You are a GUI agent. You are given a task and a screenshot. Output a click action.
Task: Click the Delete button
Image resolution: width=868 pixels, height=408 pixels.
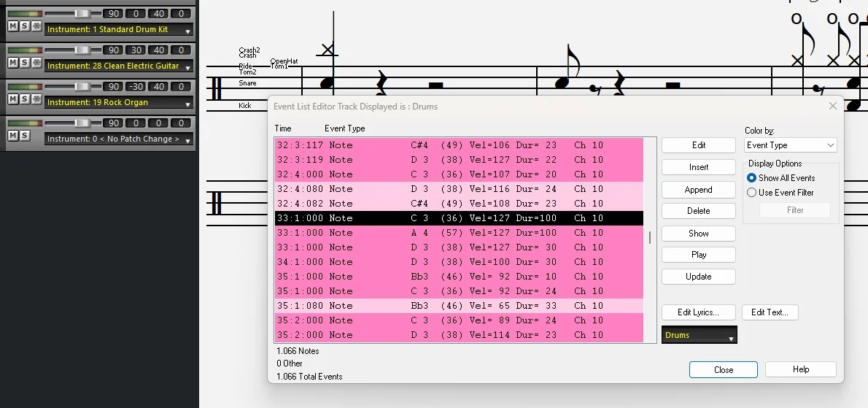(699, 211)
